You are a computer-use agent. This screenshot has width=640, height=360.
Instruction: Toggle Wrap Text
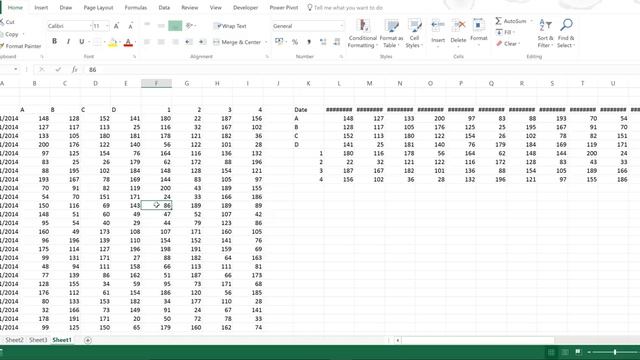tap(230, 26)
